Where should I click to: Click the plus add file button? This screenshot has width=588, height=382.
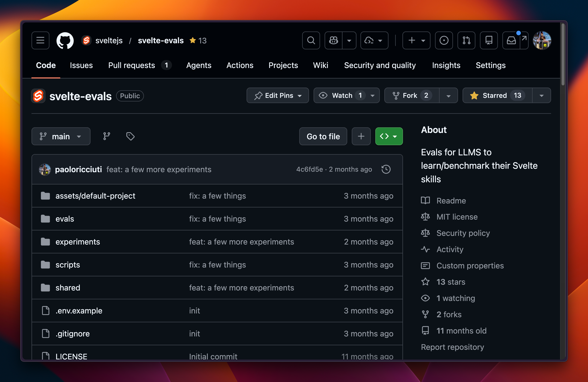(361, 136)
